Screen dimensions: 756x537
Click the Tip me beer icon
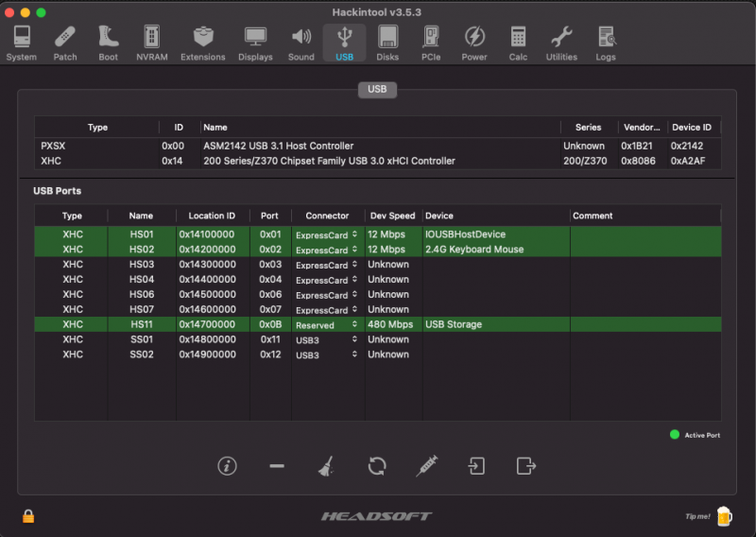[x=724, y=515]
